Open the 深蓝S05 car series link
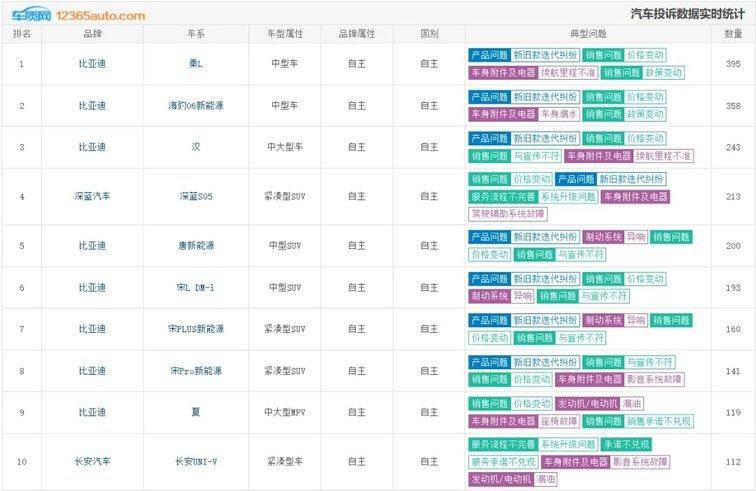The width and height of the screenshot is (756, 491). [x=196, y=196]
